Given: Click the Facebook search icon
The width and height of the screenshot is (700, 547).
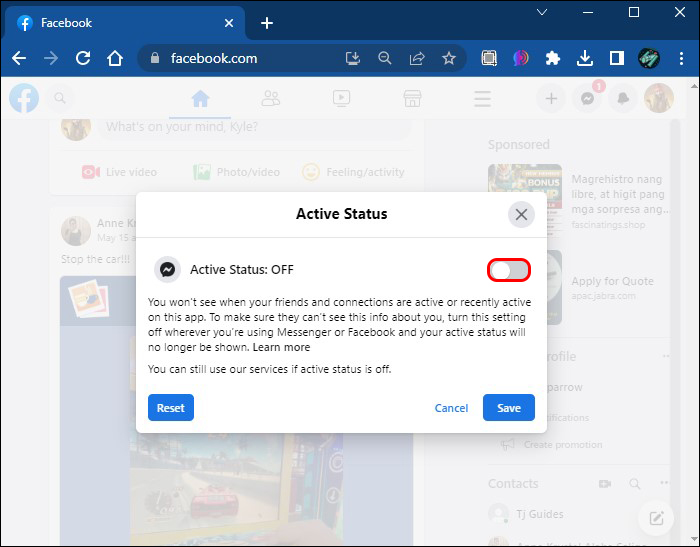Looking at the screenshot, I should [60, 98].
